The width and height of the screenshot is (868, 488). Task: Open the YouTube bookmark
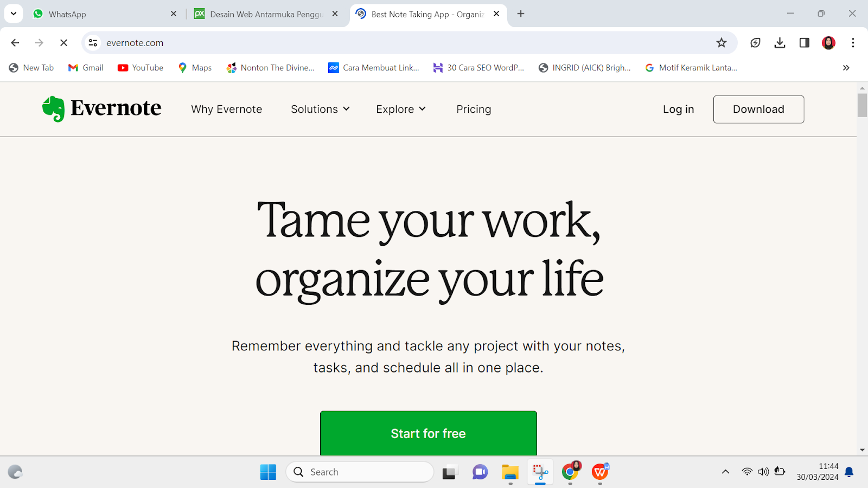(x=141, y=68)
